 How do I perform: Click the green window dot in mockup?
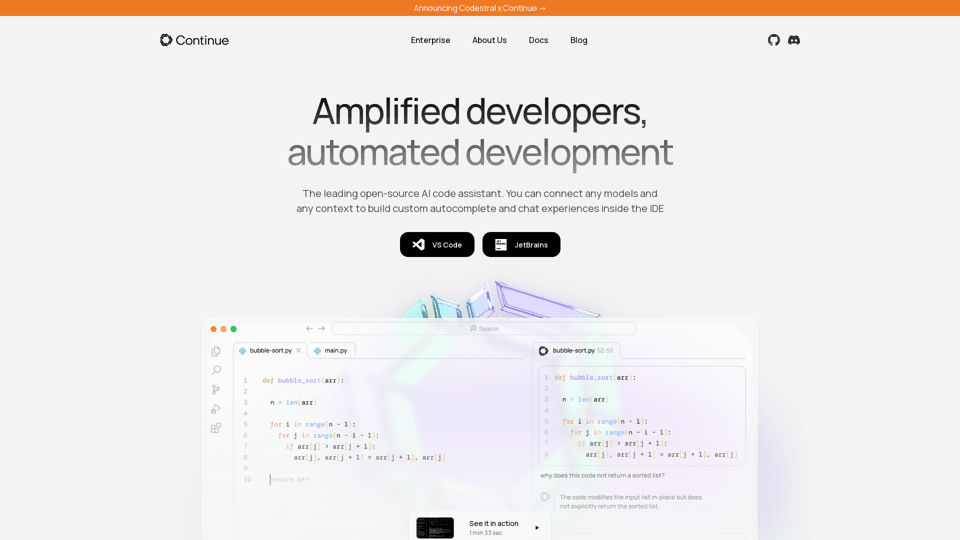233,329
